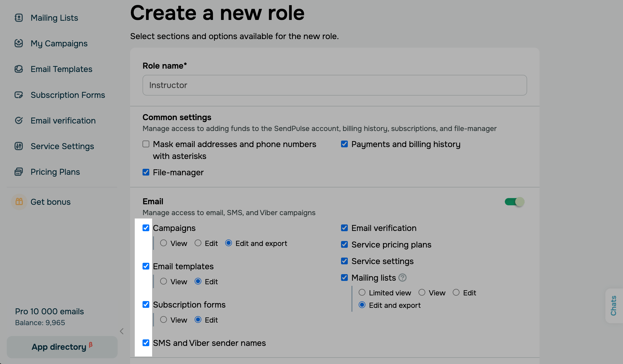Enable Mask email addresses checkbox

click(146, 144)
